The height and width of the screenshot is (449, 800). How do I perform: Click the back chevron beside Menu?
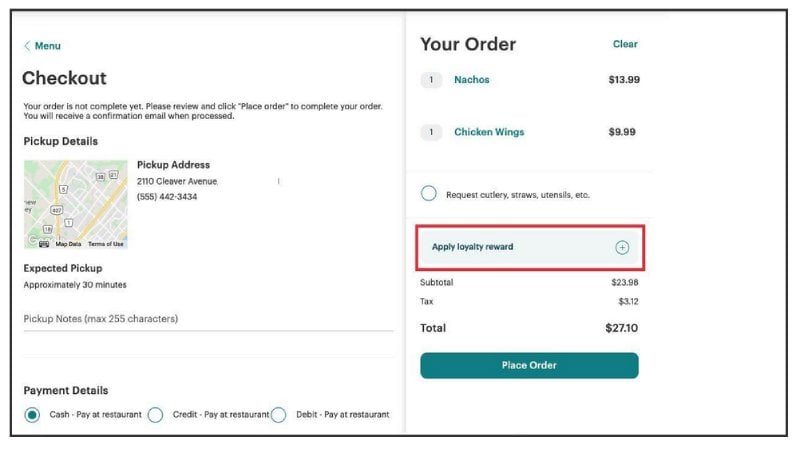click(27, 46)
